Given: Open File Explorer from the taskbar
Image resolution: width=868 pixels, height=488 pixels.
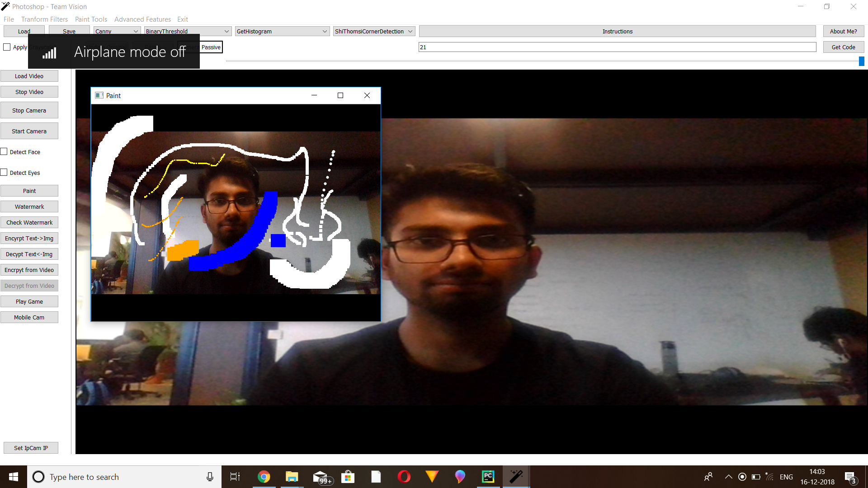Looking at the screenshot, I should click(x=292, y=477).
